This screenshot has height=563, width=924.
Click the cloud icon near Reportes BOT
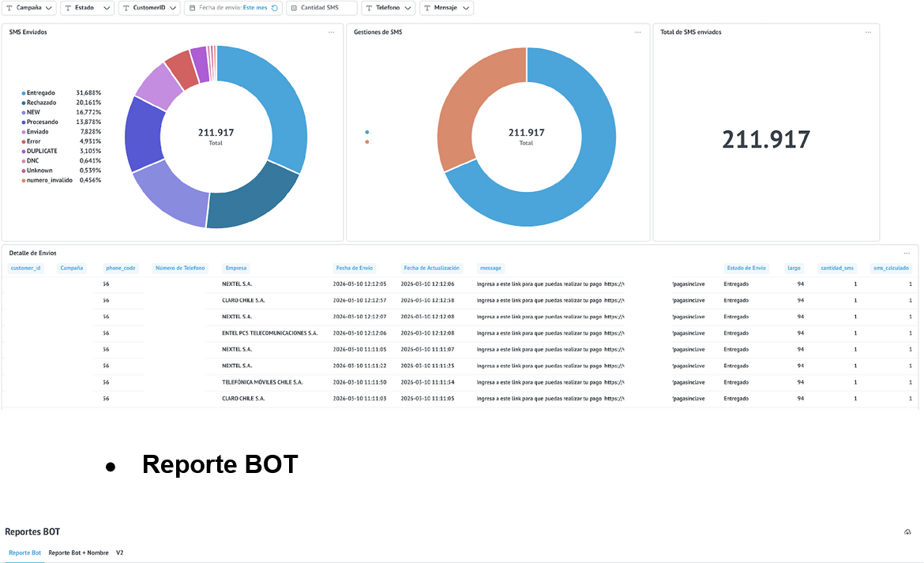(x=908, y=531)
